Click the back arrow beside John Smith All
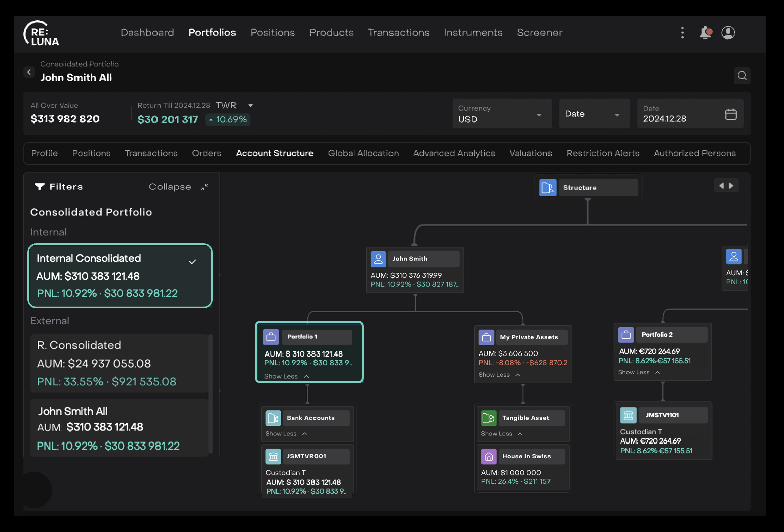The height and width of the screenshot is (532, 784). [x=29, y=72]
